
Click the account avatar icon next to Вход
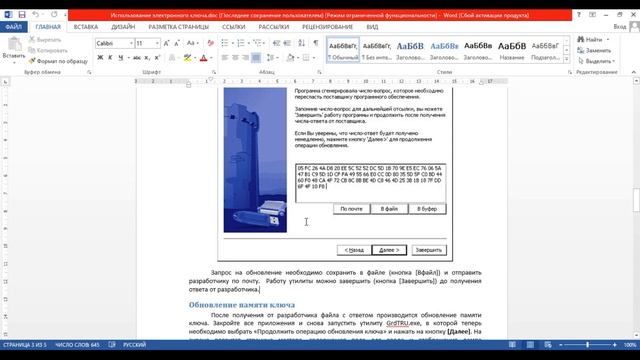click(x=634, y=27)
